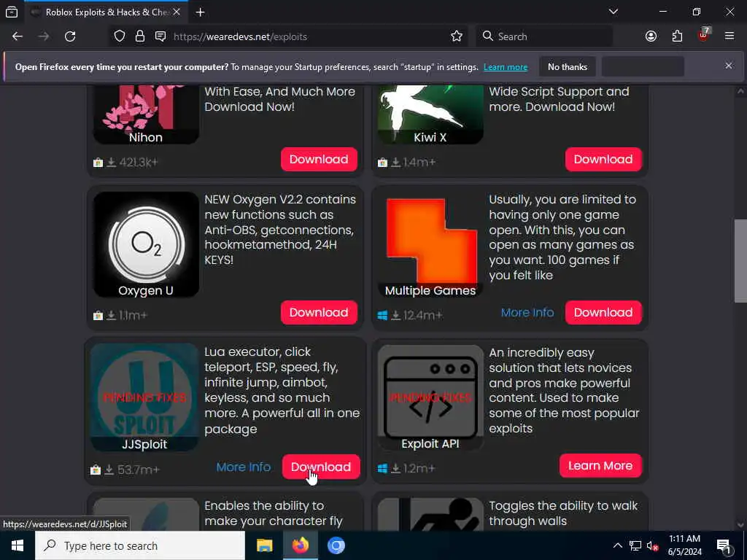Click the Exploit API thumbnail image
This screenshot has width=747, height=560.
[x=430, y=397]
